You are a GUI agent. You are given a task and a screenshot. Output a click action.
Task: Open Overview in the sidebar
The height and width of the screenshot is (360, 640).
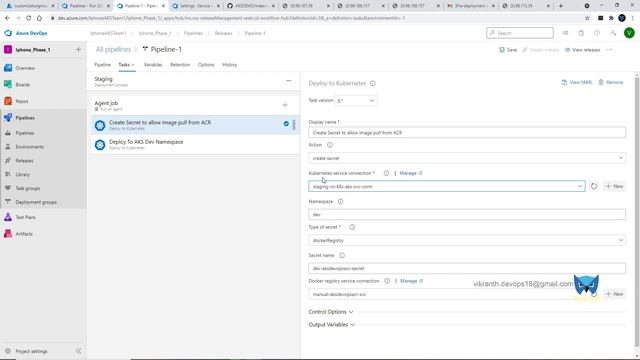[24, 68]
